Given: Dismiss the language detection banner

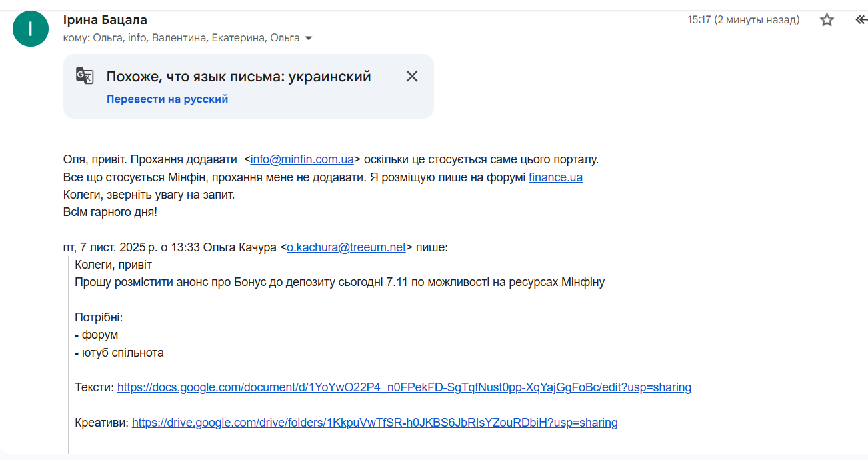Looking at the screenshot, I should click(412, 76).
